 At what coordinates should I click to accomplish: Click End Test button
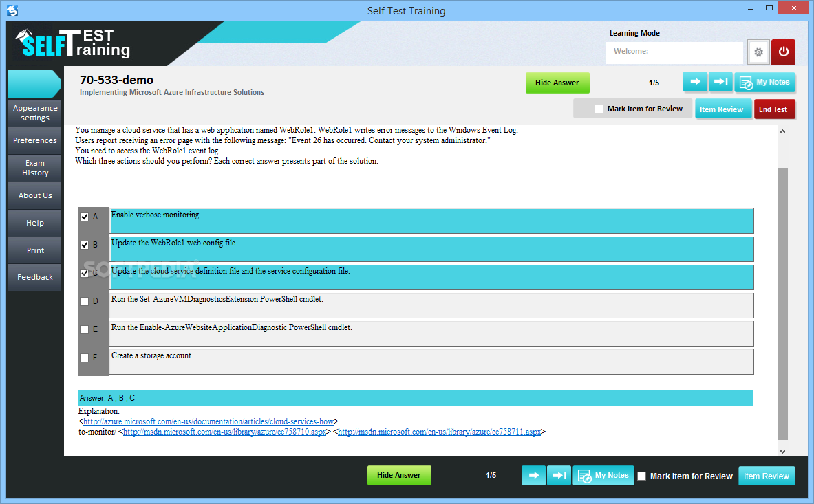pyautogui.click(x=773, y=109)
